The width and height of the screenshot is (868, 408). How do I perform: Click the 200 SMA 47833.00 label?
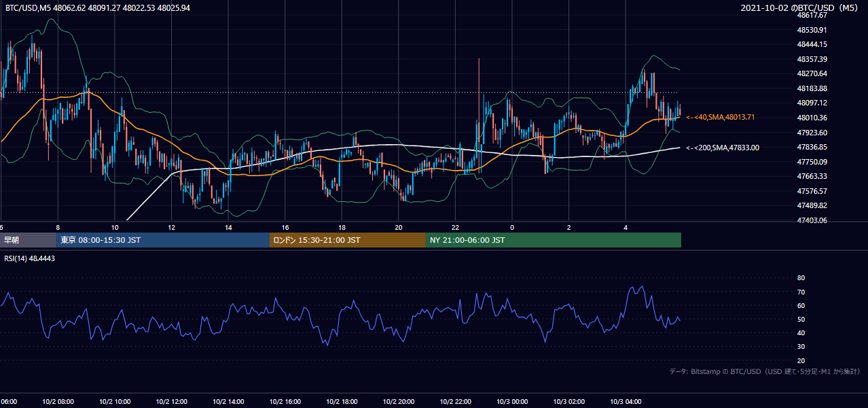click(723, 148)
